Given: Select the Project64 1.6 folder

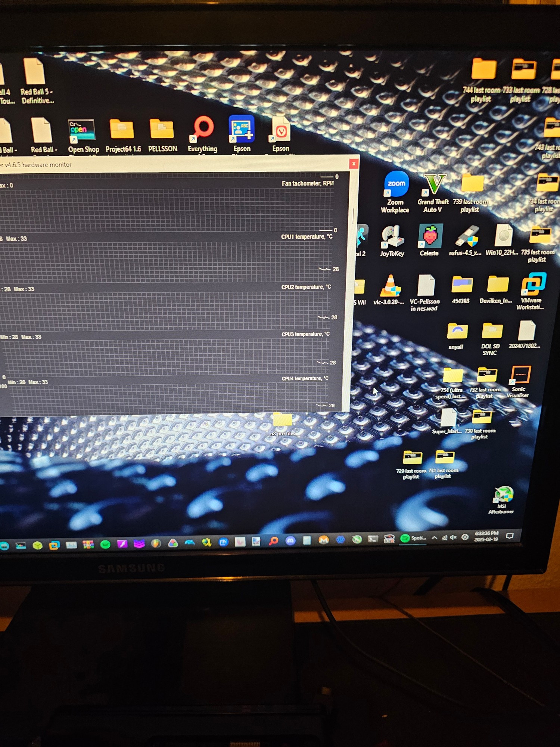Looking at the screenshot, I should (123, 136).
